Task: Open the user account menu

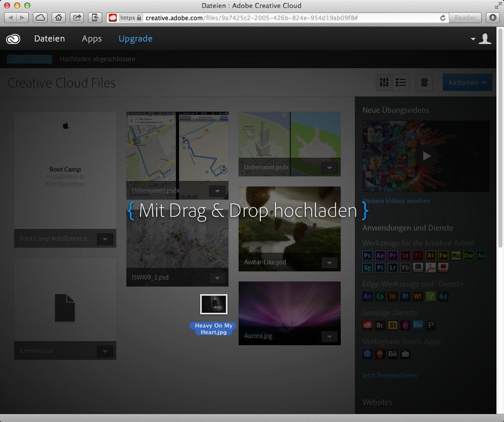Action: coord(481,39)
